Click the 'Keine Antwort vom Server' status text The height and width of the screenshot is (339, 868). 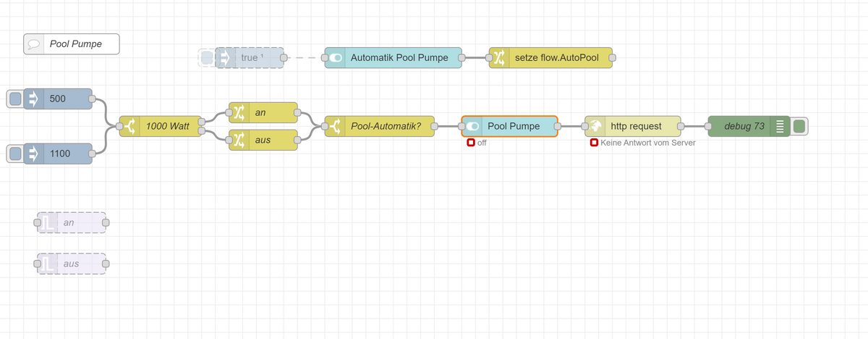pyautogui.click(x=648, y=143)
